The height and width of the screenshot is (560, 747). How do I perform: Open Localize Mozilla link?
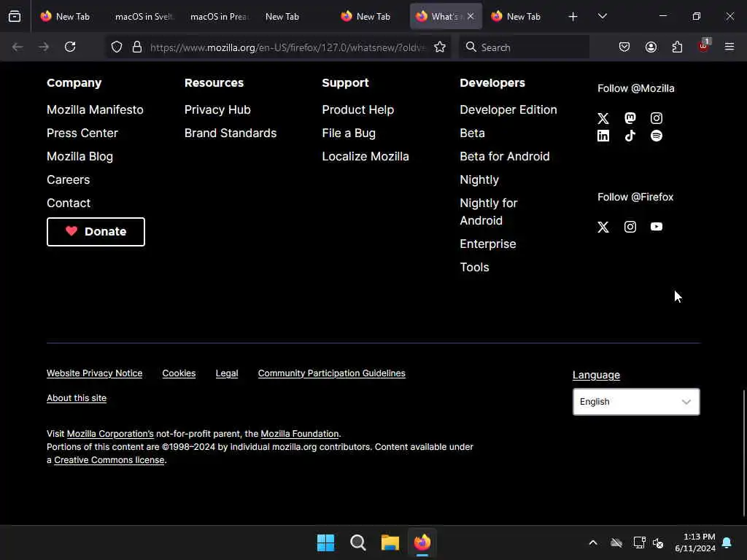point(365,156)
